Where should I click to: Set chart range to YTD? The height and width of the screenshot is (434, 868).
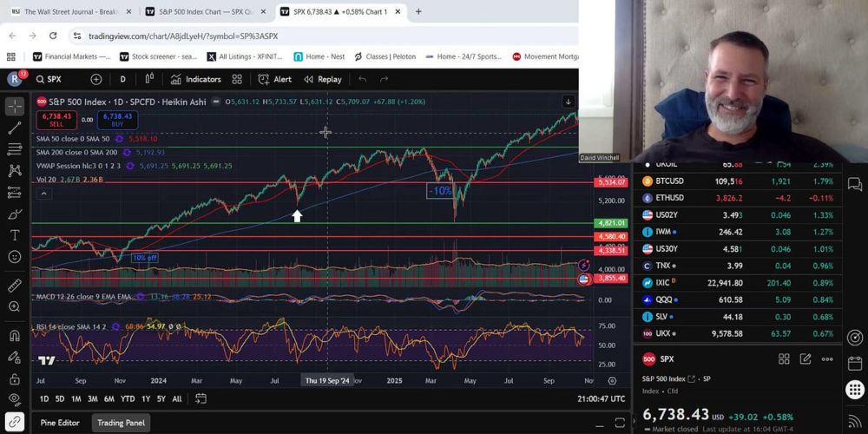(128, 398)
